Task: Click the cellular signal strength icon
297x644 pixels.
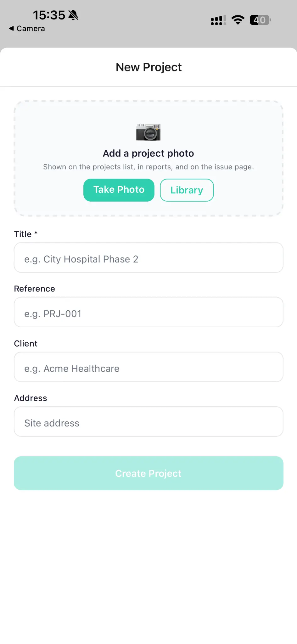Action: (218, 20)
